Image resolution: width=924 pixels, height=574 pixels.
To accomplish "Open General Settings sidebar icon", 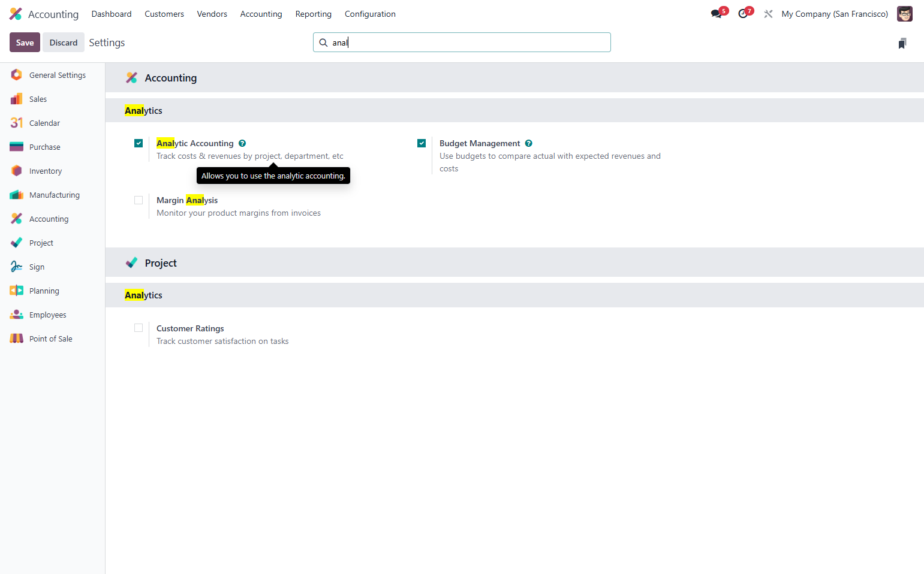I will pyautogui.click(x=17, y=75).
